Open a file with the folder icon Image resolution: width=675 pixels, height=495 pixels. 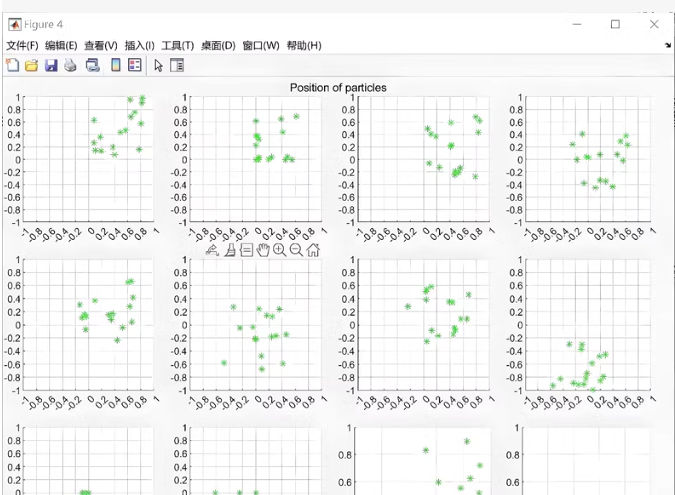click(31, 65)
